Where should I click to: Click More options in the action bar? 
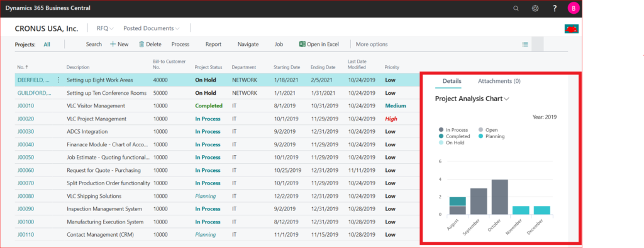372,45
